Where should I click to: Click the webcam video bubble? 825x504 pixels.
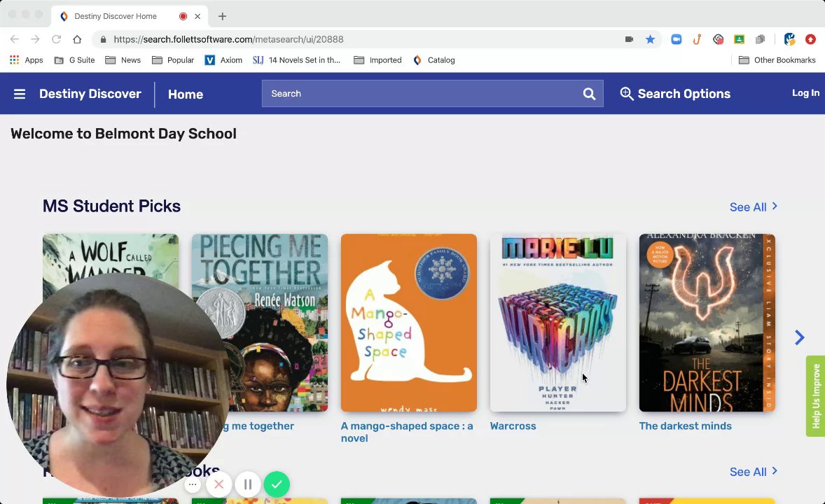(x=119, y=384)
